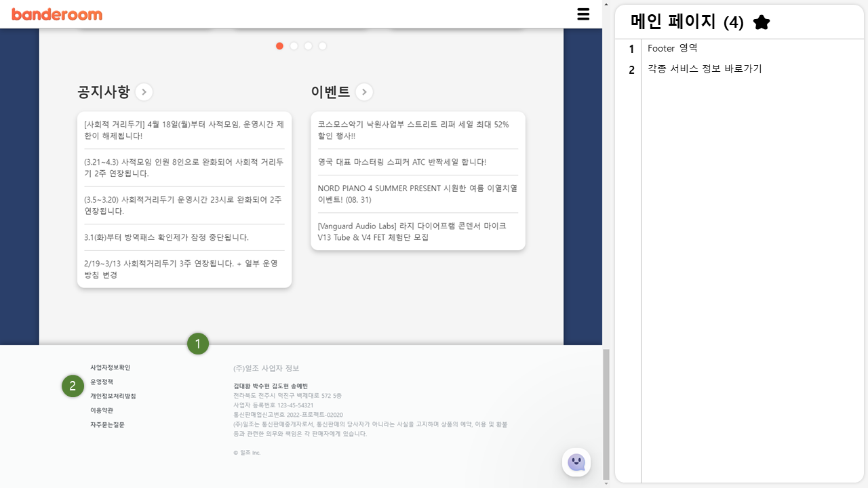
Task: Select the second carousel dot
Action: point(294,46)
